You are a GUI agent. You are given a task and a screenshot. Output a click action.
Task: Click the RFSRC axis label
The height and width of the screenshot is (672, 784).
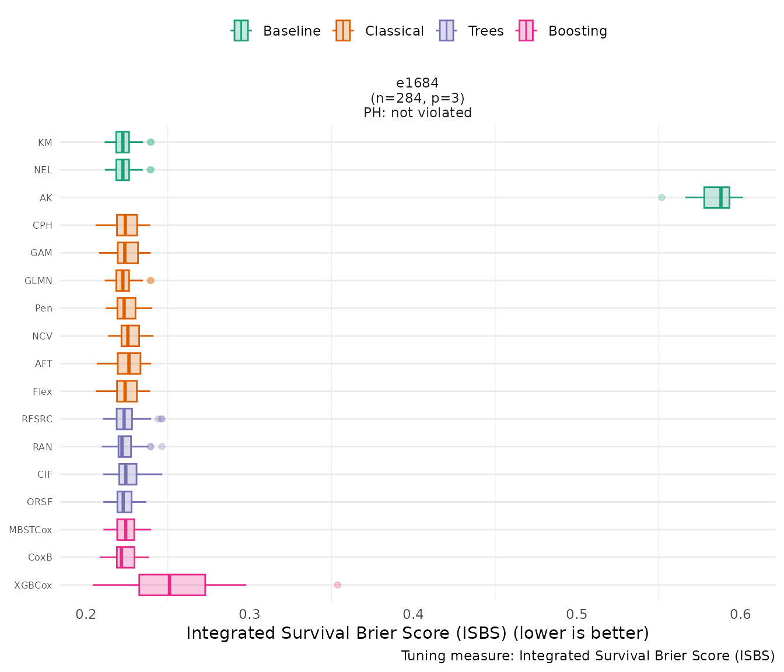[x=37, y=419]
